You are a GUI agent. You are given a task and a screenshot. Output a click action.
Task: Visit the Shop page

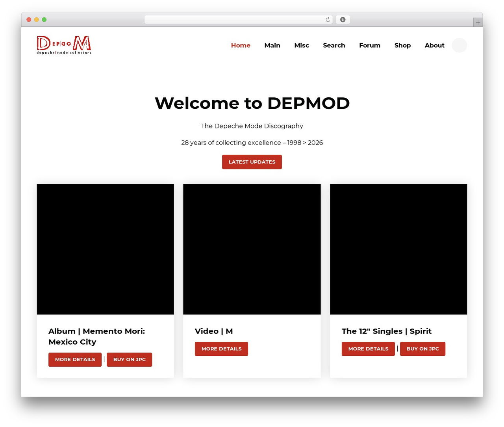click(402, 45)
